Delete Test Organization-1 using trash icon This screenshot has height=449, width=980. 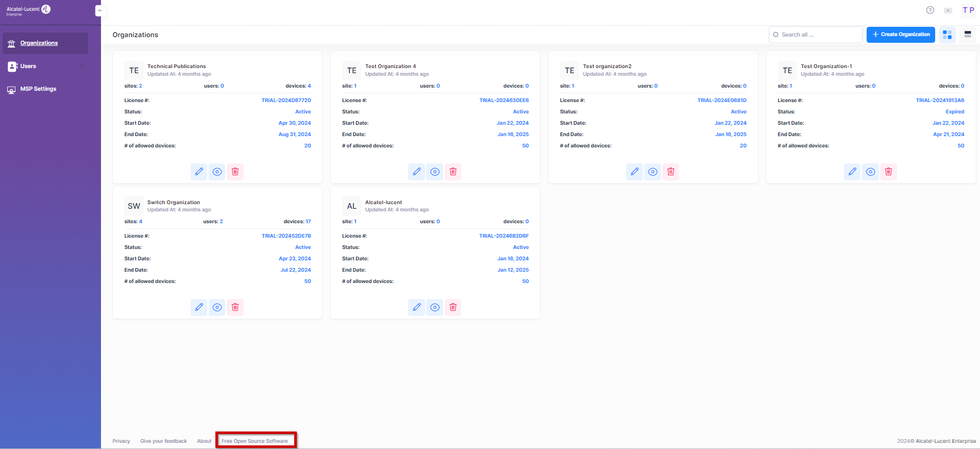888,172
